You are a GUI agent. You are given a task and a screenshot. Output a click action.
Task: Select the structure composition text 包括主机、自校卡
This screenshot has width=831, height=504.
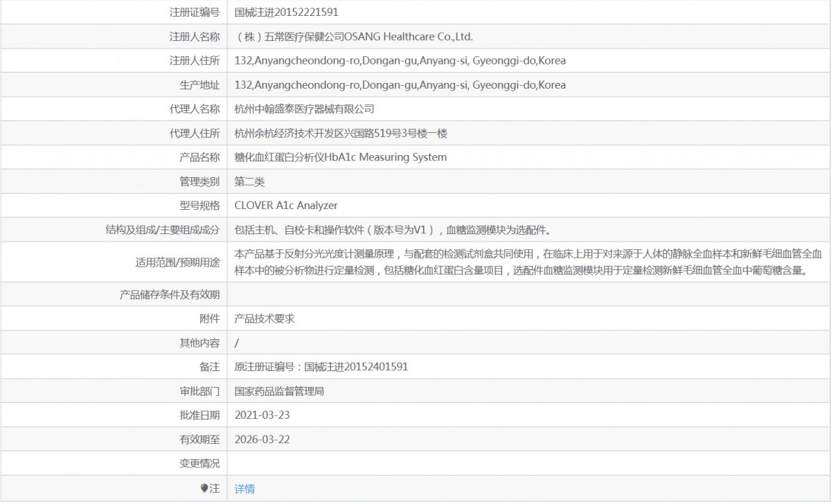coord(393,230)
